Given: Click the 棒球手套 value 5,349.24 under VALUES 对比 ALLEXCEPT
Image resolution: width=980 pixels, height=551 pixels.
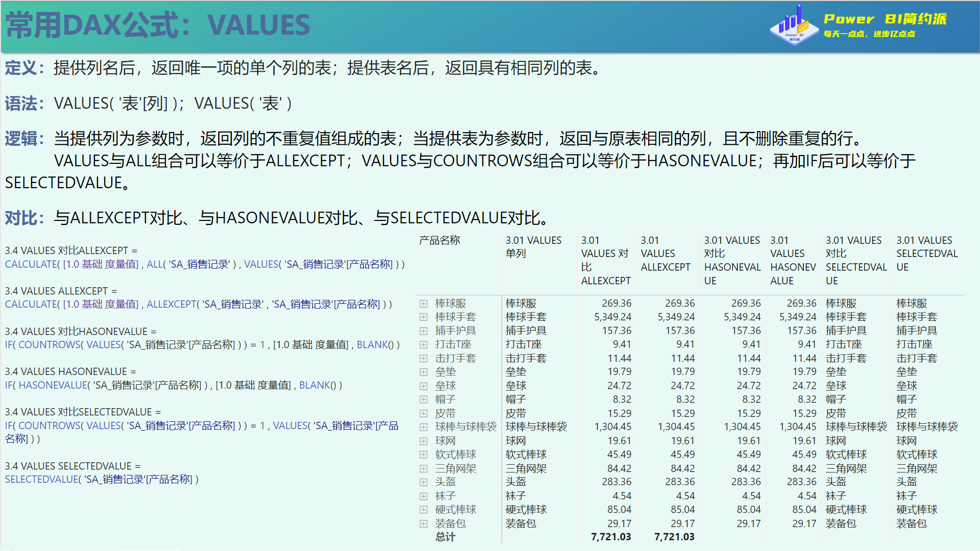Looking at the screenshot, I should (x=612, y=317).
